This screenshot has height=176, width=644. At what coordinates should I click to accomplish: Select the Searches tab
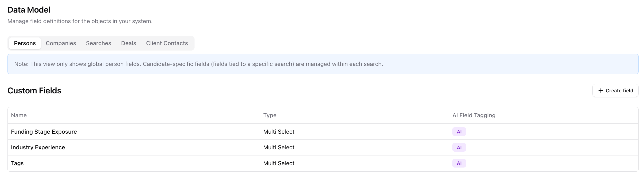coord(98,43)
